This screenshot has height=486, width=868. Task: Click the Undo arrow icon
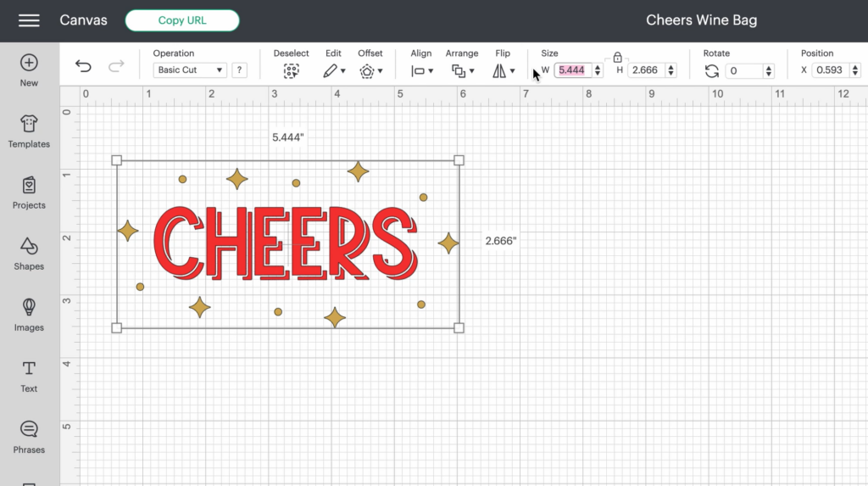(83, 66)
